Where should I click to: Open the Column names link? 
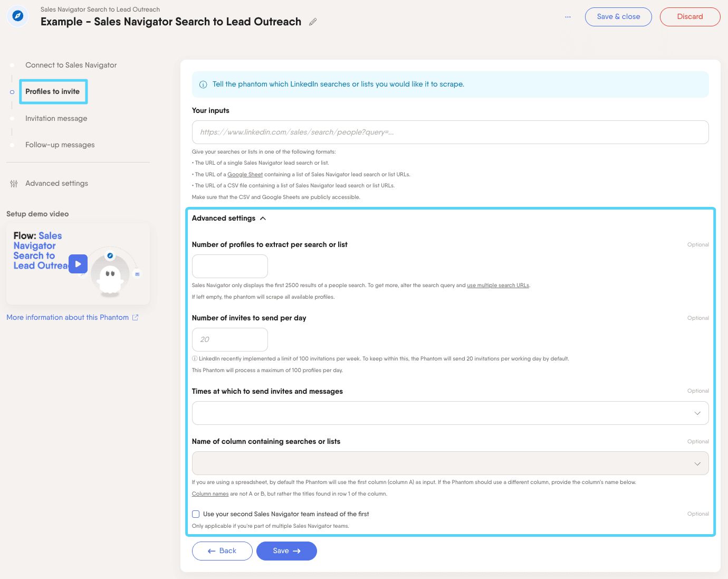pos(210,494)
